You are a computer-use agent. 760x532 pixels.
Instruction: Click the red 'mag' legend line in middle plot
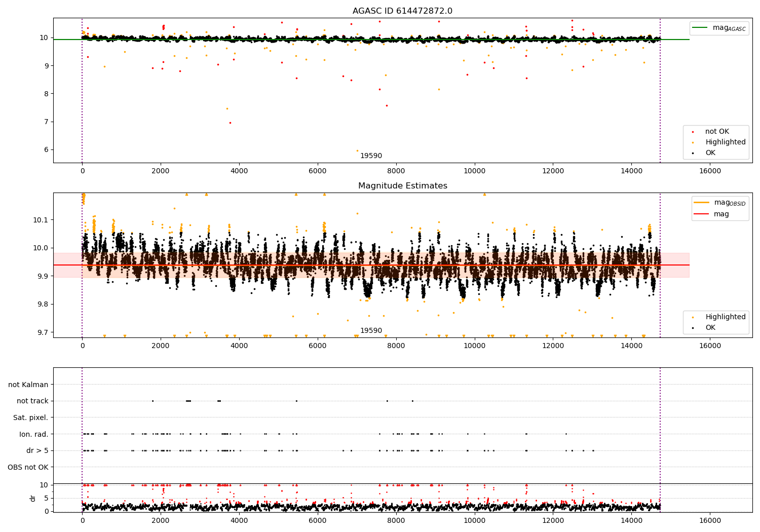[701, 214]
